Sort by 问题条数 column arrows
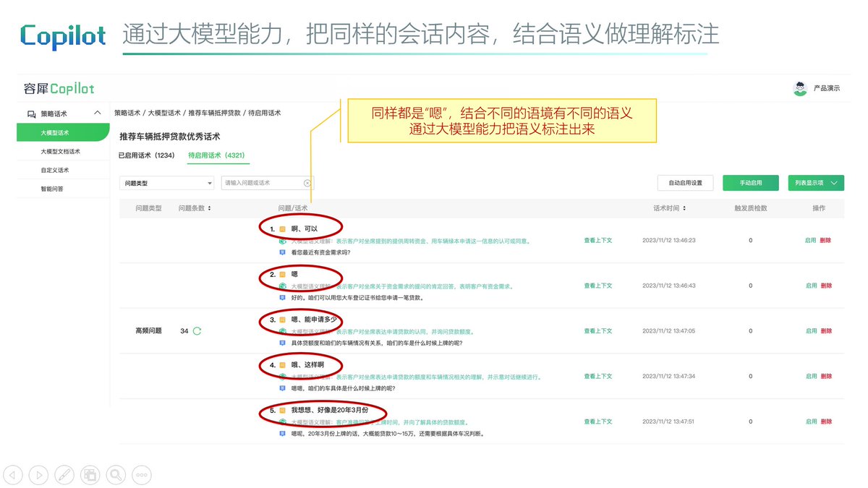 [209, 208]
